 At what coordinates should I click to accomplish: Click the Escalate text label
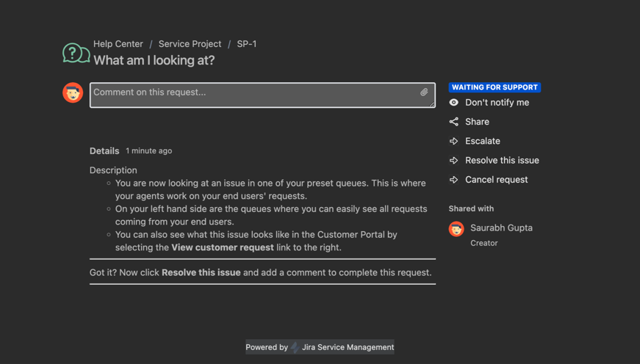(483, 141)
